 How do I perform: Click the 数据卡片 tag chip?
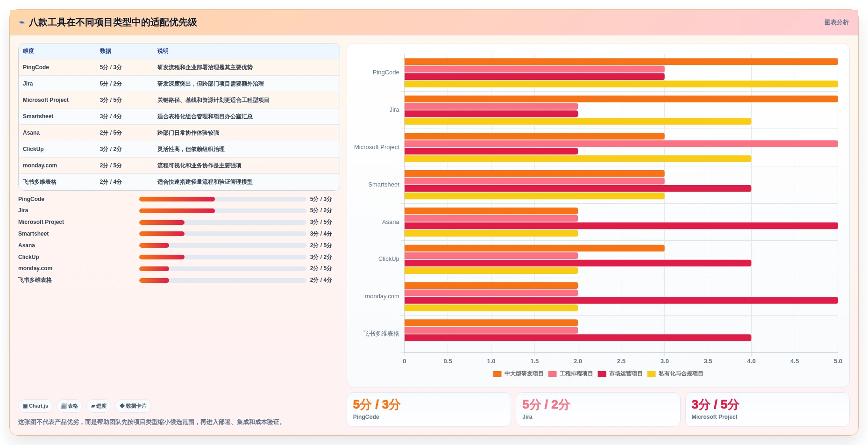133,406
